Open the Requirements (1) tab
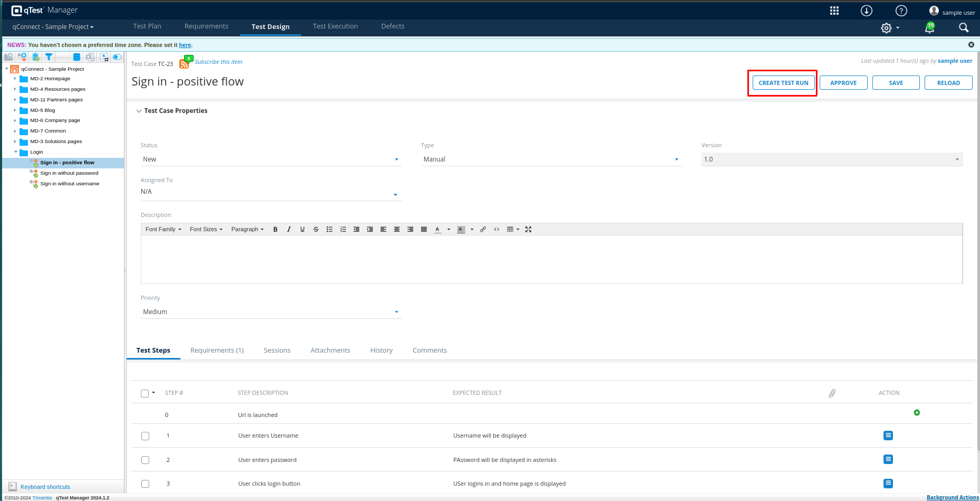This screenshot has height=501, width=980. click(x=217, y=351)
